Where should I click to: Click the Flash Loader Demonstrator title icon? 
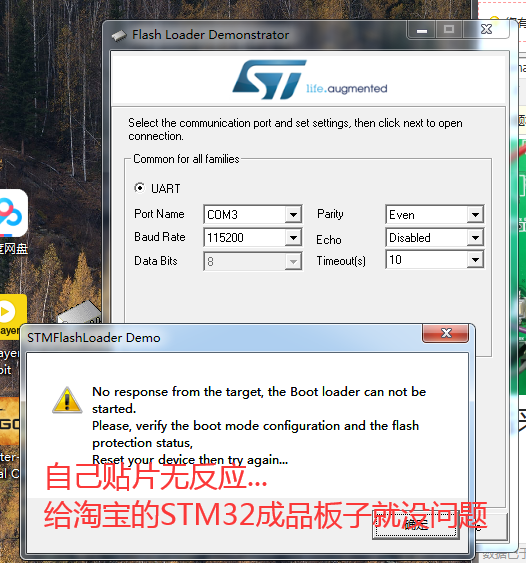[x=119, y=36]
